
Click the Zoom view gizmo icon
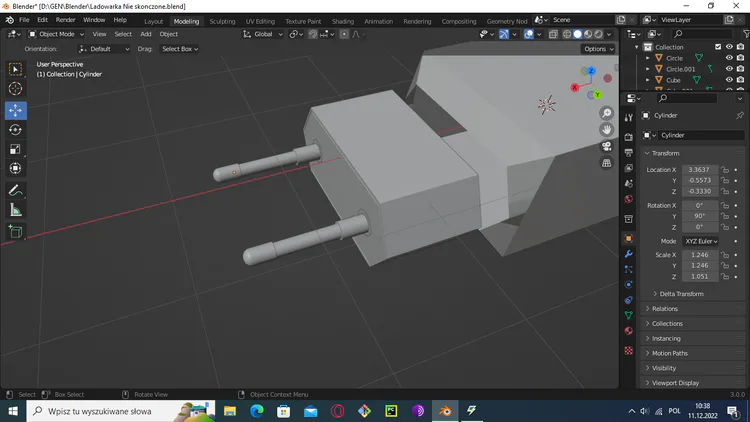point(607,113)
